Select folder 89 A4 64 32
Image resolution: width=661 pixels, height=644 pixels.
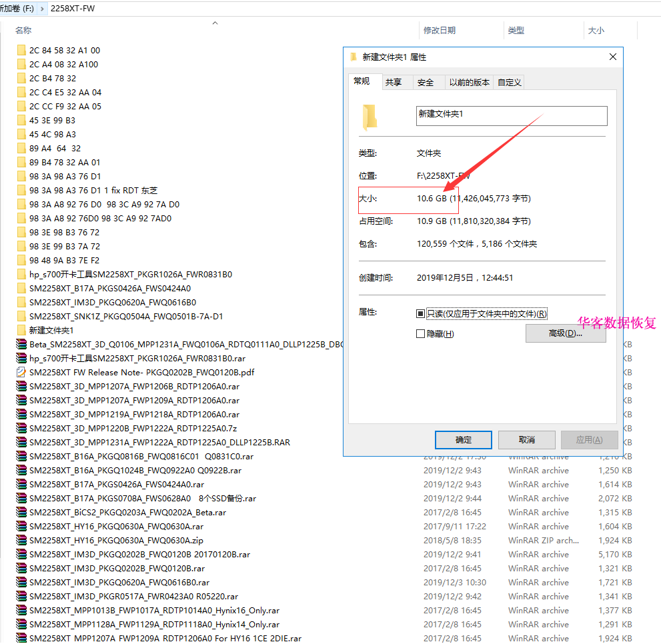click(55, 149)
